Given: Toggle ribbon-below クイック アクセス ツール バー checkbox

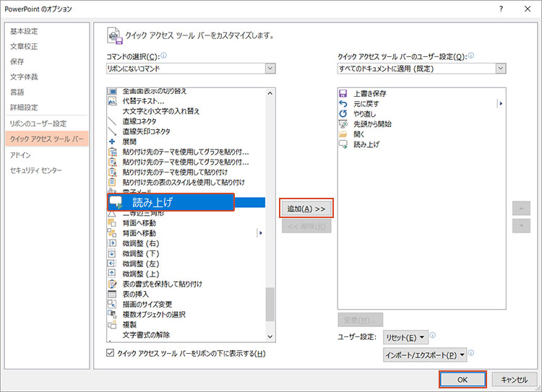Looking at the screenshot, I should pyautogui.click(x=110, y=353).
